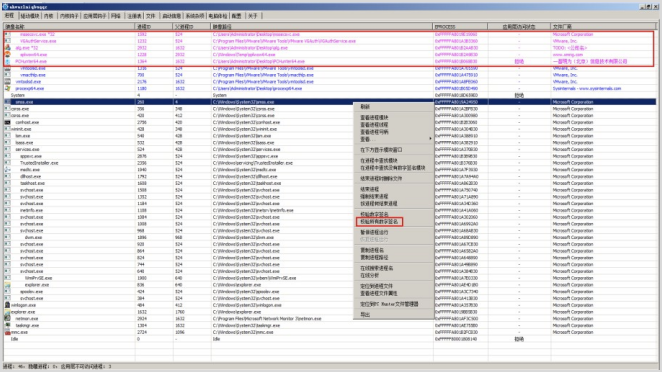Select the TrustedInstaller.exe row

click(x=330, y=163)
